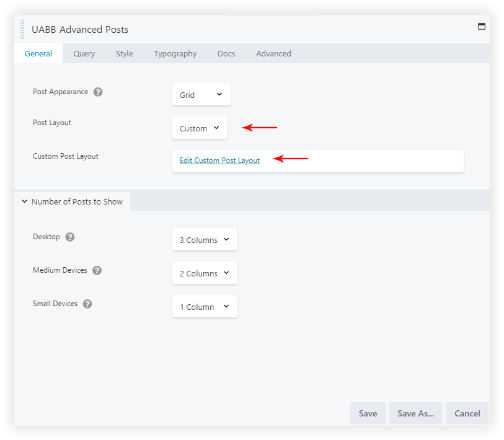504x440 pixels.
Task: Grab the drag handle beside UABB Advanced Posts
Action: 22,29
